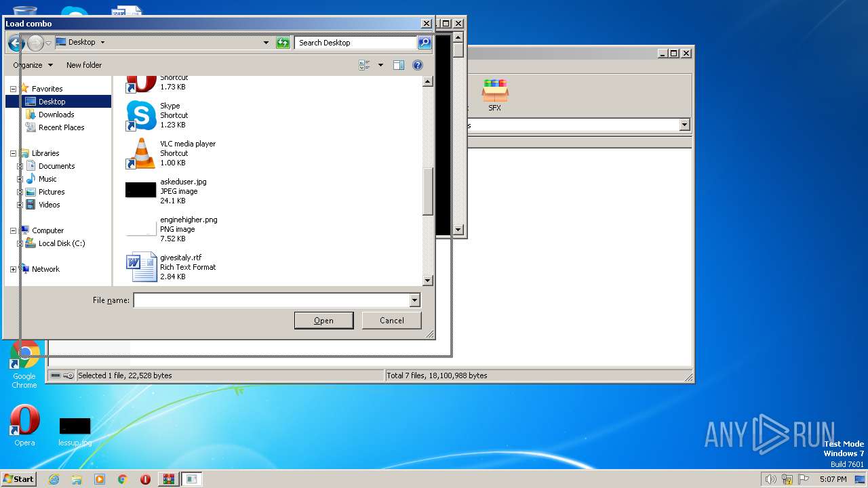Viewport: 868px width, 488px height.
Task: Collapse the Favorites tree node
Action: pos(13,89)
